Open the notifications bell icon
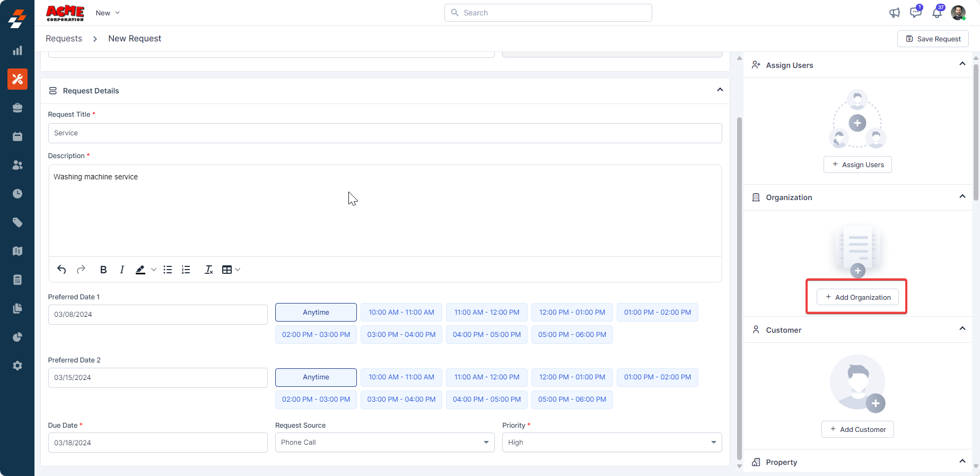This screenshot has width=980, height=476. click(x=937, y=13)
